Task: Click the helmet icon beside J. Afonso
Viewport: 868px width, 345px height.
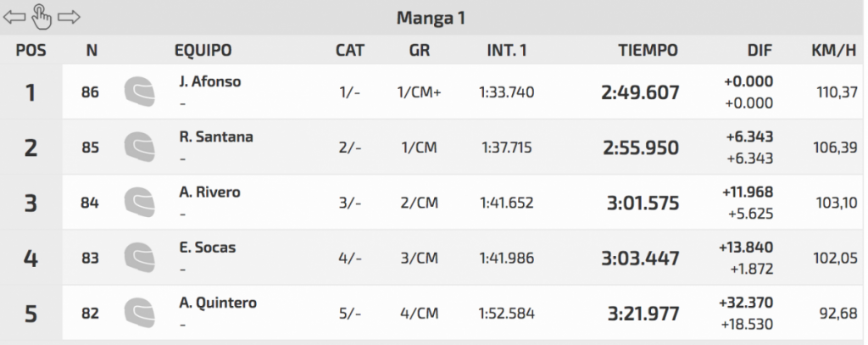Action: tap(139, 92)
